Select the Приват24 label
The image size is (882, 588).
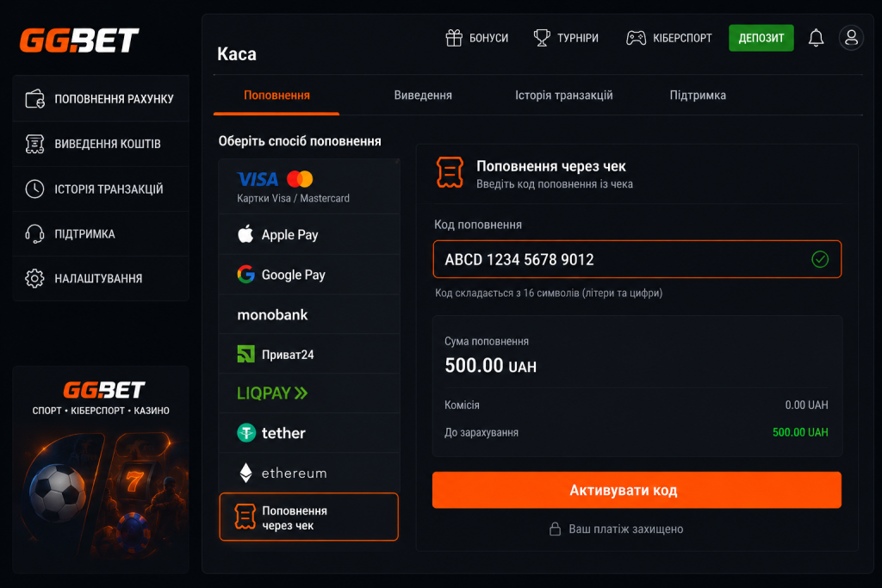(288, 355)
